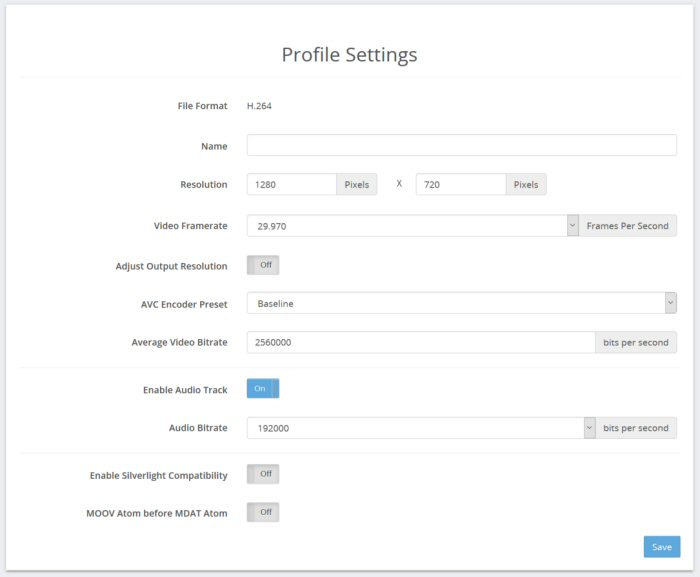700x577 pixels.
Task: Click the Frames Per Second unit label
Action: (628, 226)
